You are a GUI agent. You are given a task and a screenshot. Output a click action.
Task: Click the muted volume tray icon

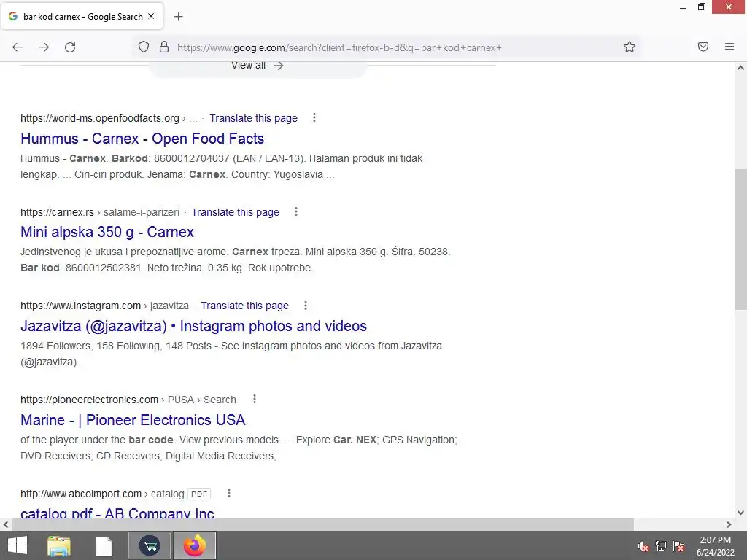tap(643, 546)
